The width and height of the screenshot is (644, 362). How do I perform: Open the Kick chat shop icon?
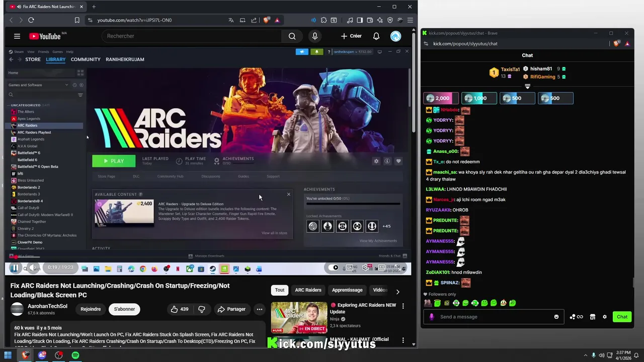click(x=593, y=317)
